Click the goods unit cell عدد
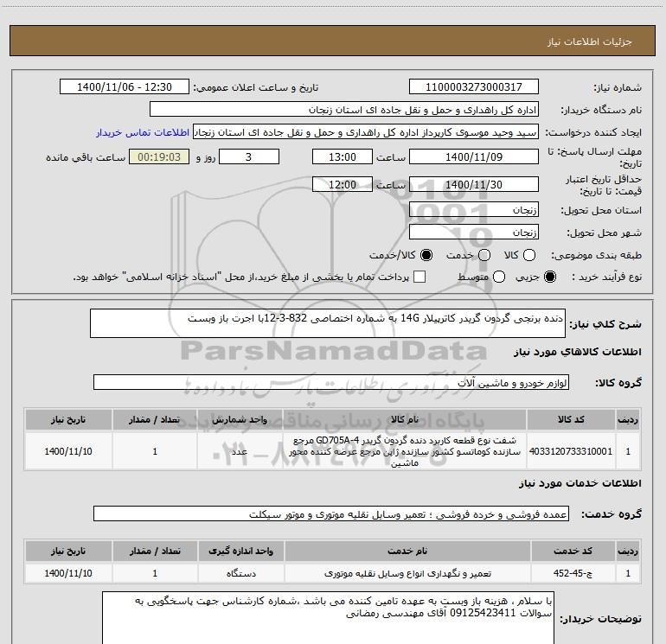Viewport: 666px width, 644px height. pos(240,451)
